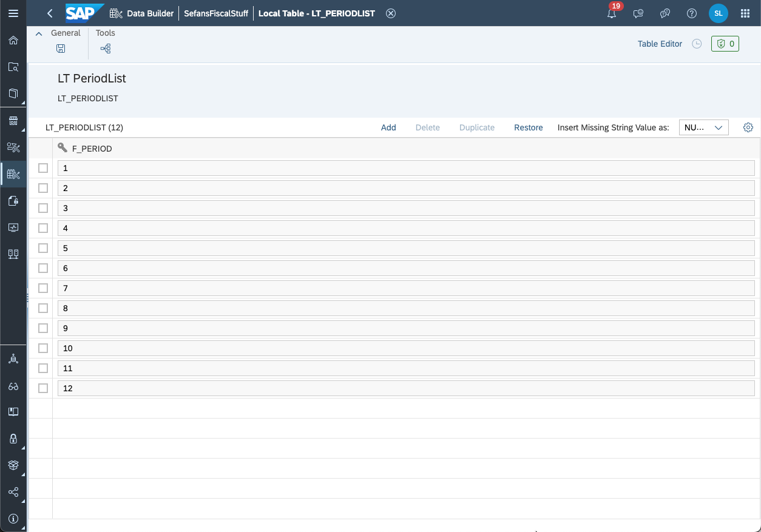The height and width of the screenshot is (532, 761).
Task: Select checkbox for row 3
Action: click(43, 208)
